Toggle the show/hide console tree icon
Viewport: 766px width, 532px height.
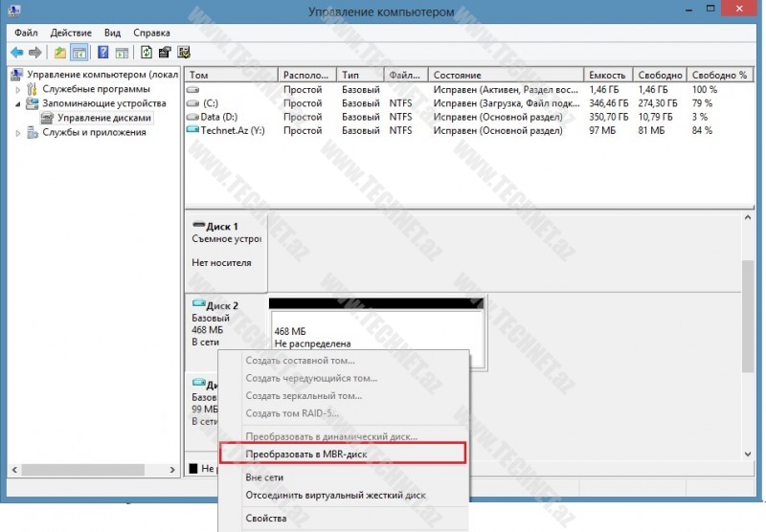pyautogui.click(x=79, y=53)
